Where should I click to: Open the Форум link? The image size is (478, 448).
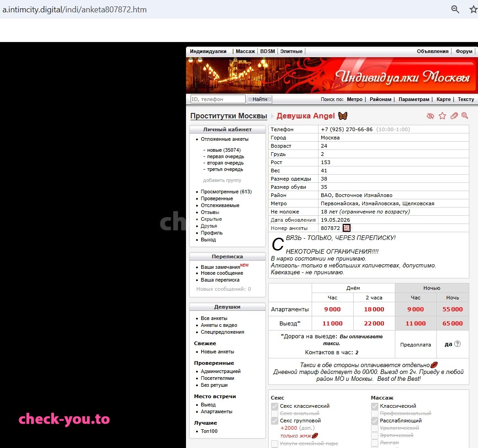pyautogui.click(x=464, y=51)
